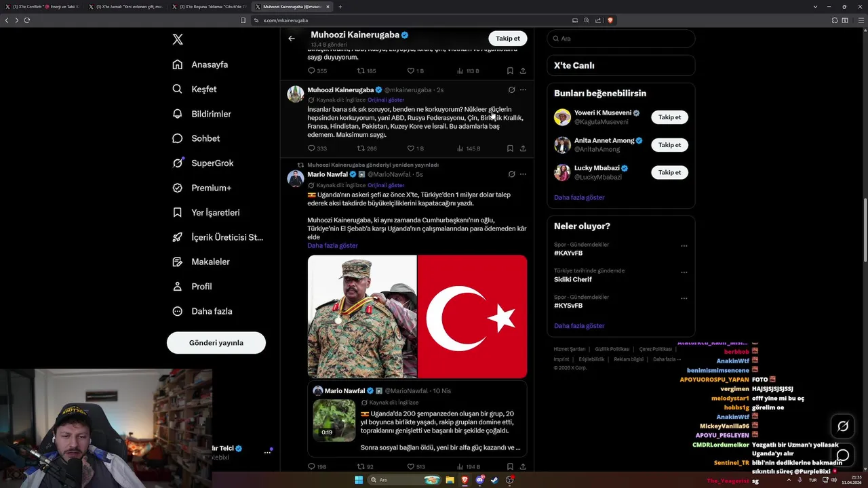Play the chimpanzee video thumbnail
868x488 pixels.
tap(334, 420)
